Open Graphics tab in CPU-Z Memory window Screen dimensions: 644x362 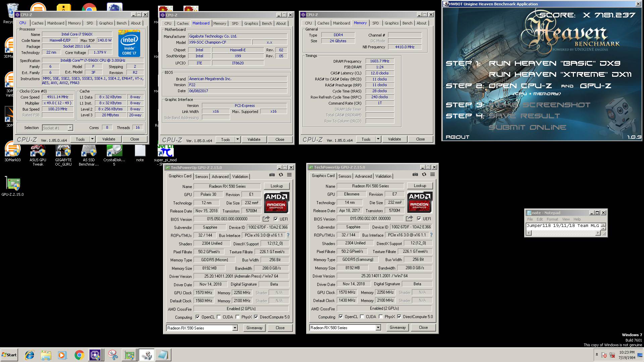pyautogui.click(x=392, y=23)
